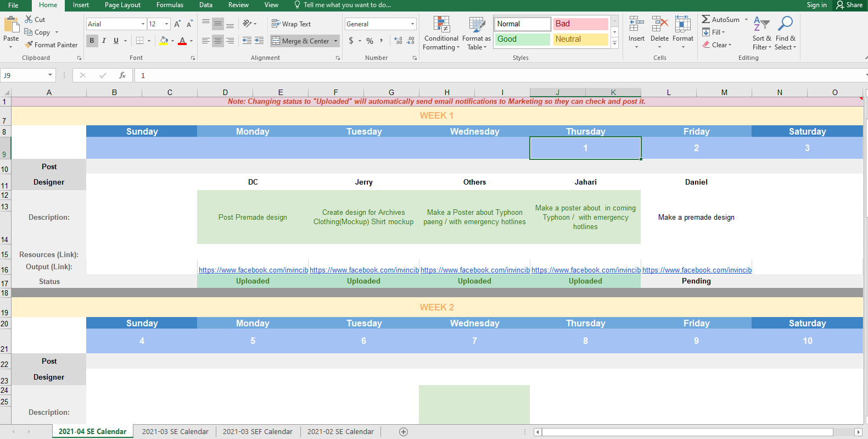Apply the yellow fill color
868x439 pixels.
coord(164,41)
